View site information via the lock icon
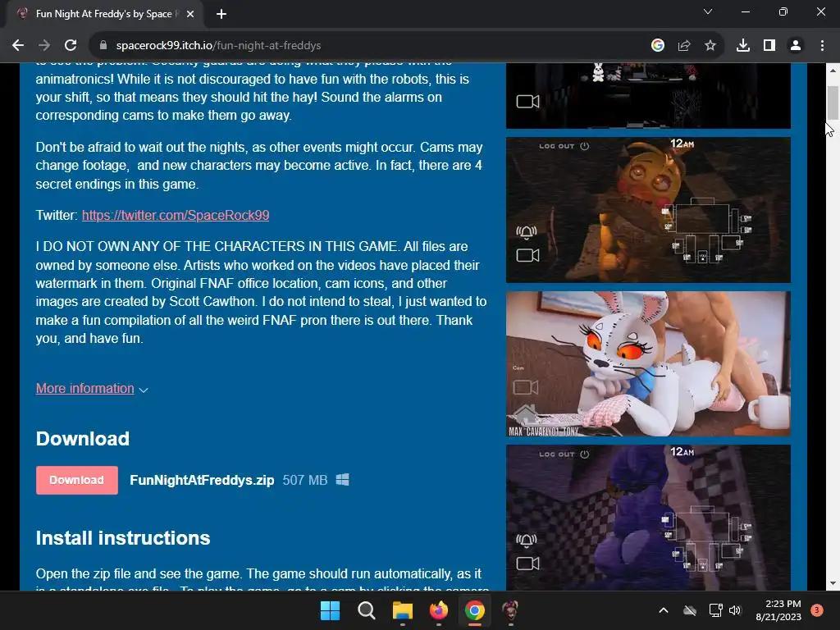Viewport: 840px width, 630px height. [103, 46]
